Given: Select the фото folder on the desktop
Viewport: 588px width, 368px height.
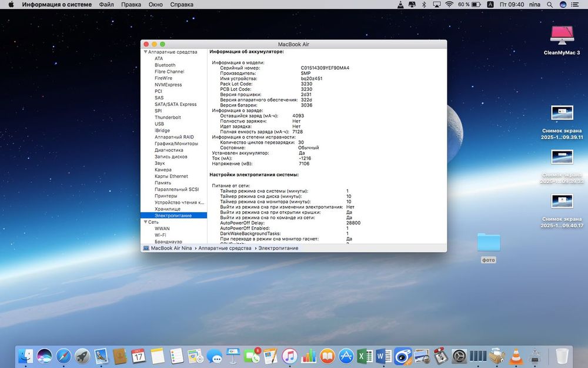Looking at the screenshot, I should click(x=489, y=243).
